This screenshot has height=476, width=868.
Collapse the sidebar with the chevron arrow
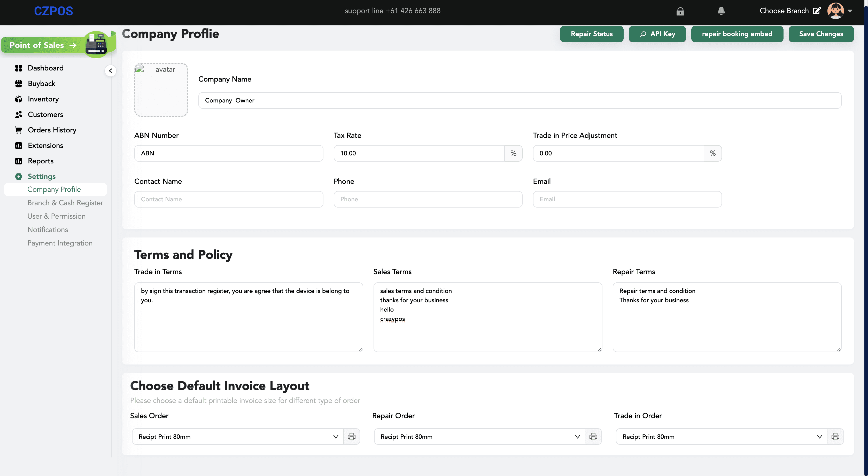111,71
